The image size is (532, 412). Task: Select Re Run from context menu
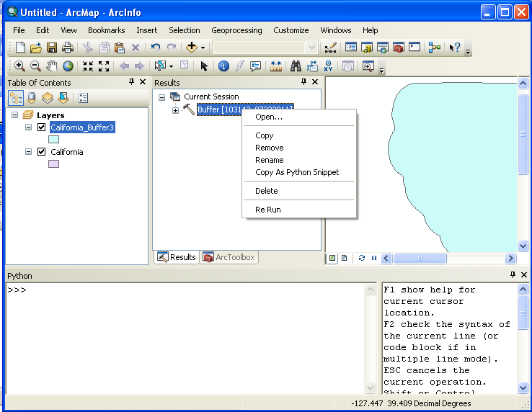[267, 210]
